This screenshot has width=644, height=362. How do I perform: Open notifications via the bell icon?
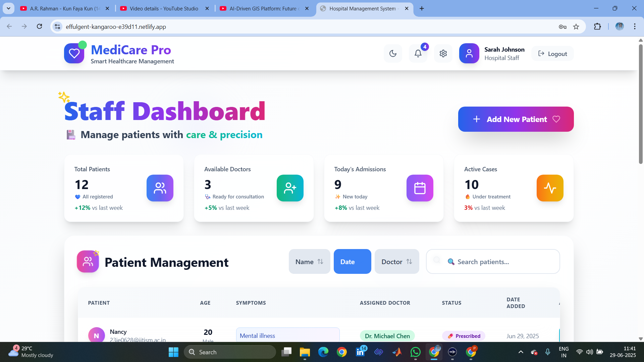point(418,54)
